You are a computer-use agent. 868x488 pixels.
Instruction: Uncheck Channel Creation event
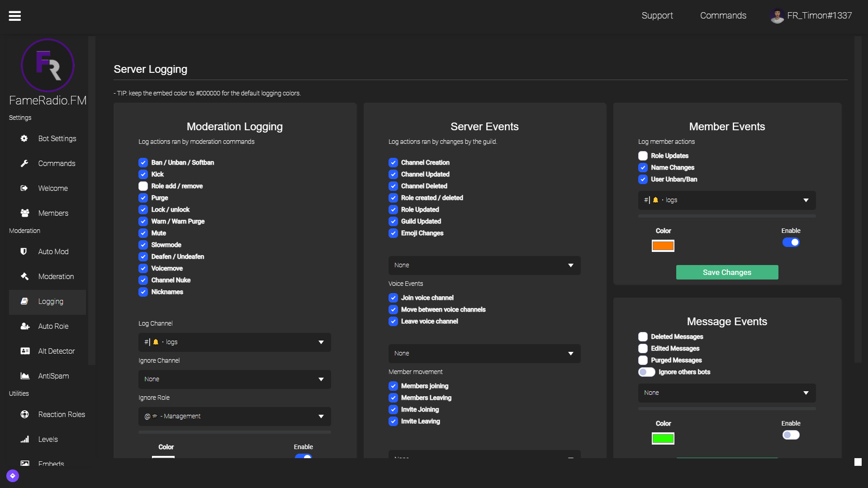point(393,162)
